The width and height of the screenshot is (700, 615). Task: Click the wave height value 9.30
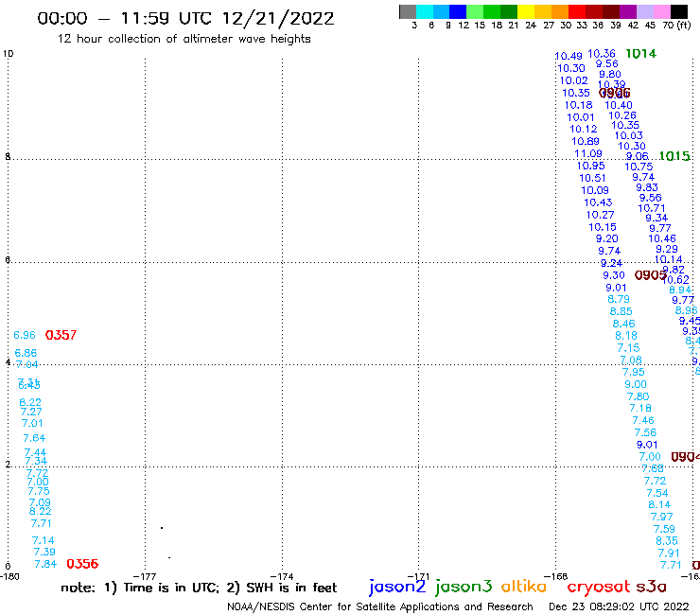tap(614, 276)
